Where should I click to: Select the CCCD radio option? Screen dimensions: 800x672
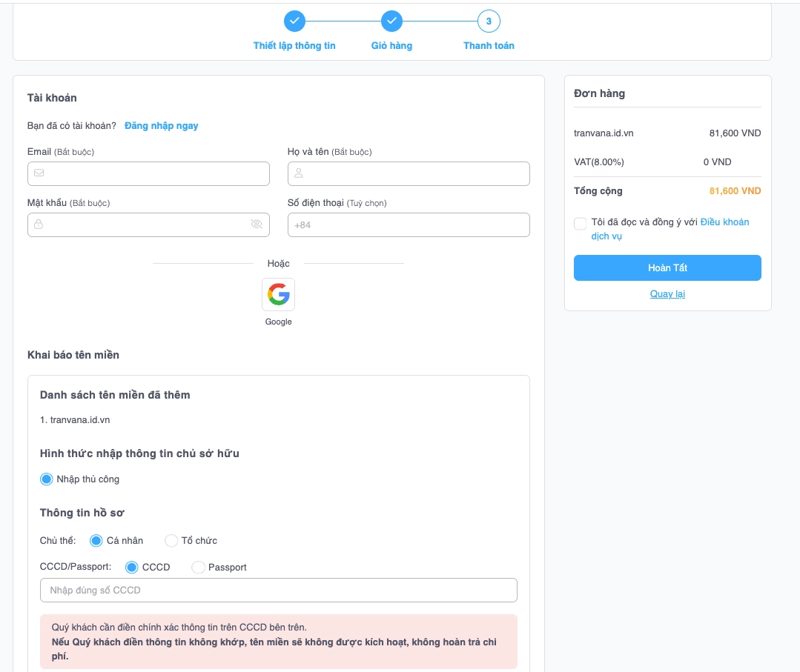click(x=132, y=568)
